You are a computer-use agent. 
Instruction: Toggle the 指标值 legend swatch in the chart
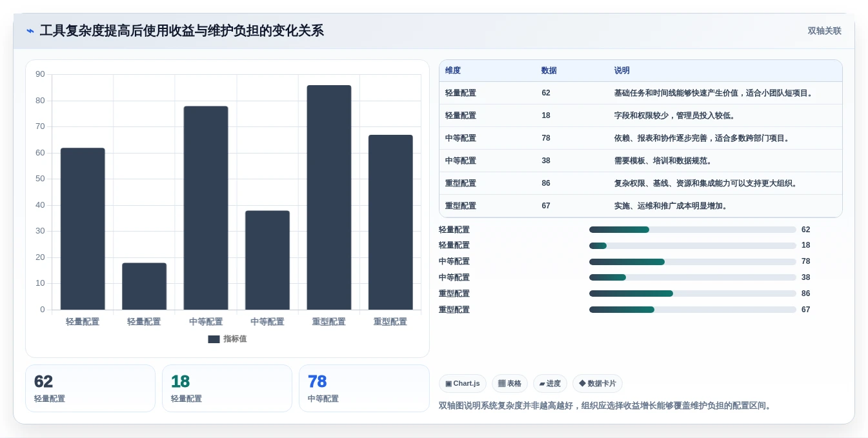pos(214,339)
